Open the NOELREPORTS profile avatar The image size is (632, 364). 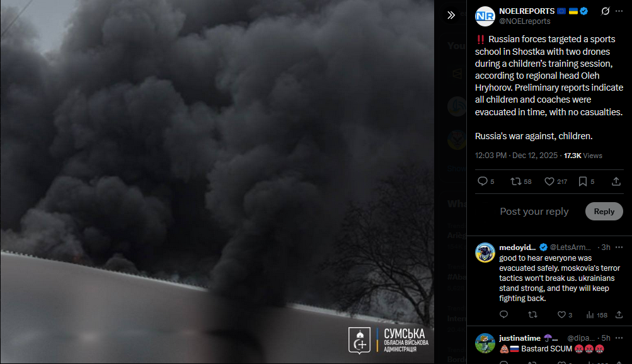click(485, 16)
